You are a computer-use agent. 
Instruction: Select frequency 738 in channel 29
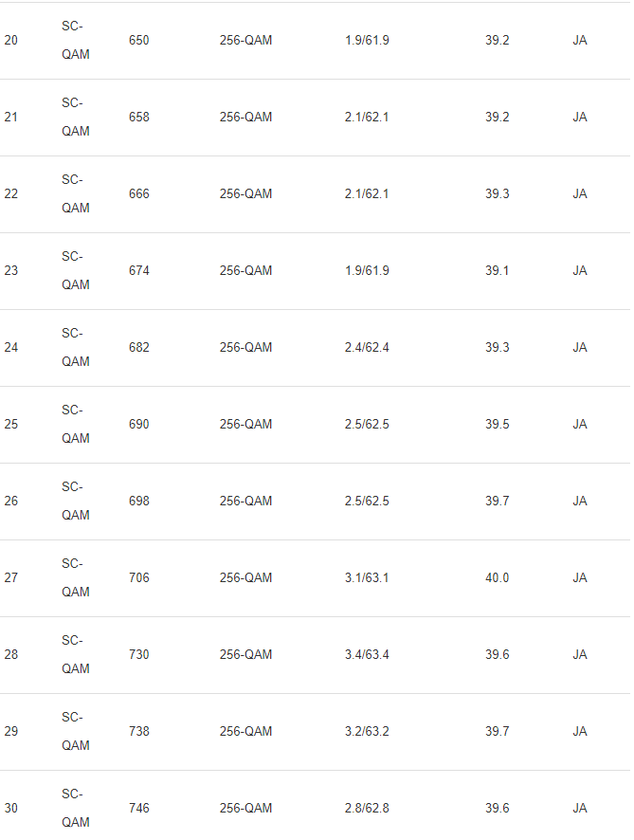(x=138, y=731)
